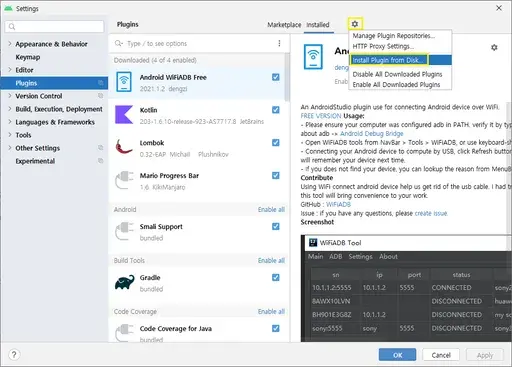Click the project icon beside Other Settings
This screenshot has height=367, width=512.
click(x=101, y=148)
